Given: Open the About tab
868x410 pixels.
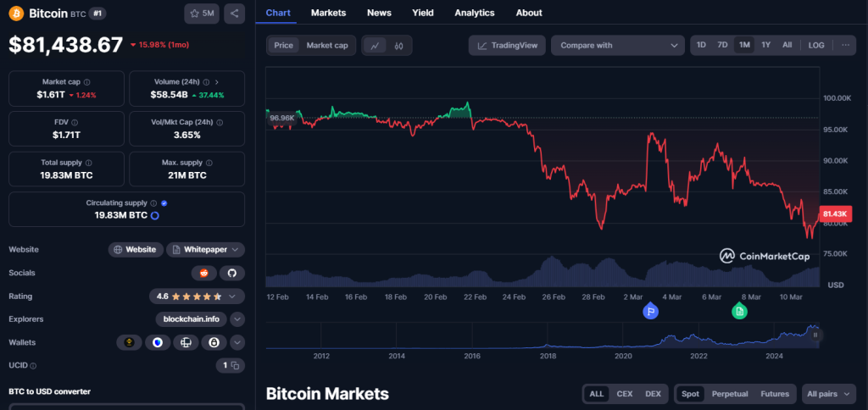Looking at the screenshot, I should click(529, 13).
